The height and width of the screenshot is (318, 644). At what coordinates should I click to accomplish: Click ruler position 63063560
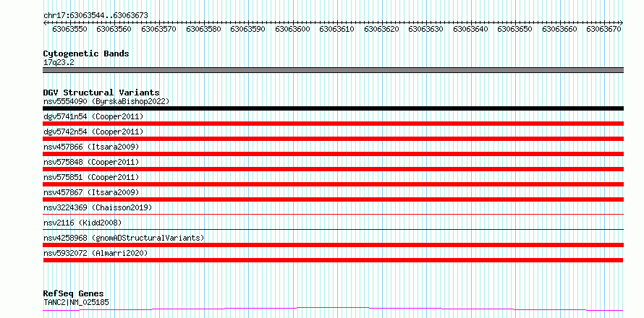click(x=114, y=29)
